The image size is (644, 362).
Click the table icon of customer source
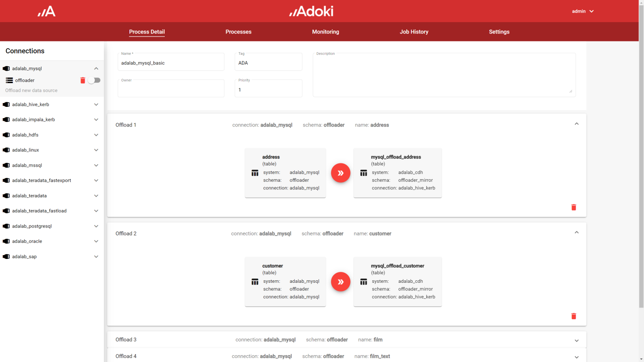point(255,282)
